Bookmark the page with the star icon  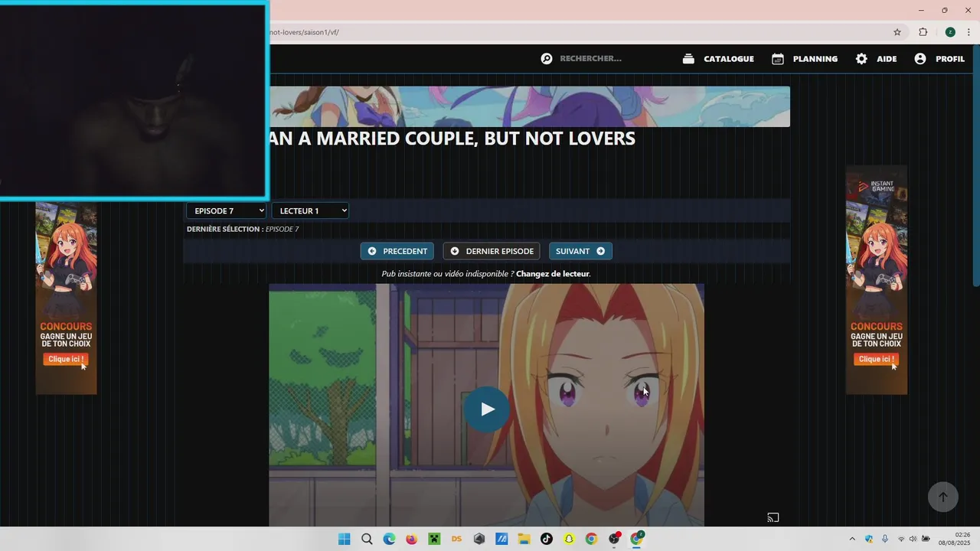(897, 32)
